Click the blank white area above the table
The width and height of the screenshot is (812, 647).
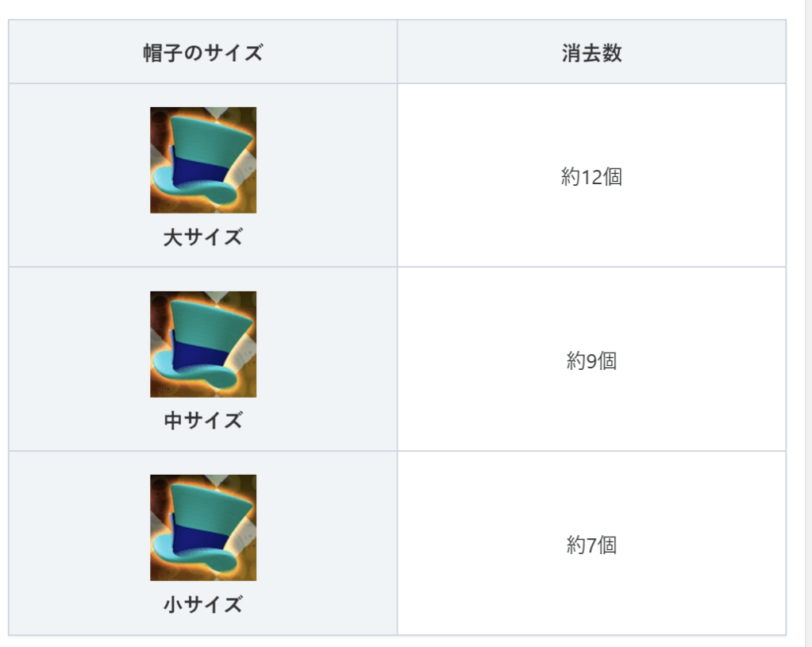(397, 8)
